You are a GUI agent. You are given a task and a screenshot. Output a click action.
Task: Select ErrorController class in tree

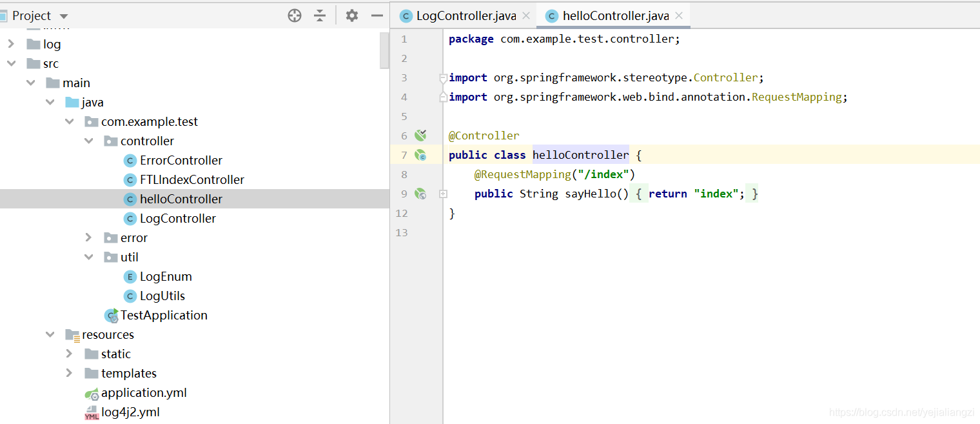(181, 160)
